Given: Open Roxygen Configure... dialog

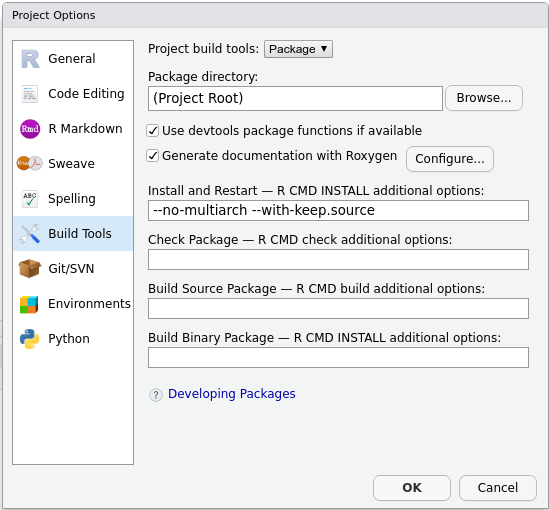Looking at the screenshot, I should point(450,159).
